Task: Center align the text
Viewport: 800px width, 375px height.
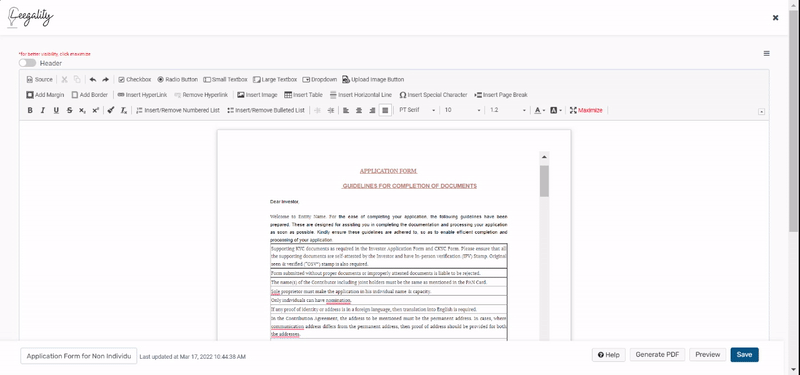Action: pyautogui.click(x=359, y=110)
